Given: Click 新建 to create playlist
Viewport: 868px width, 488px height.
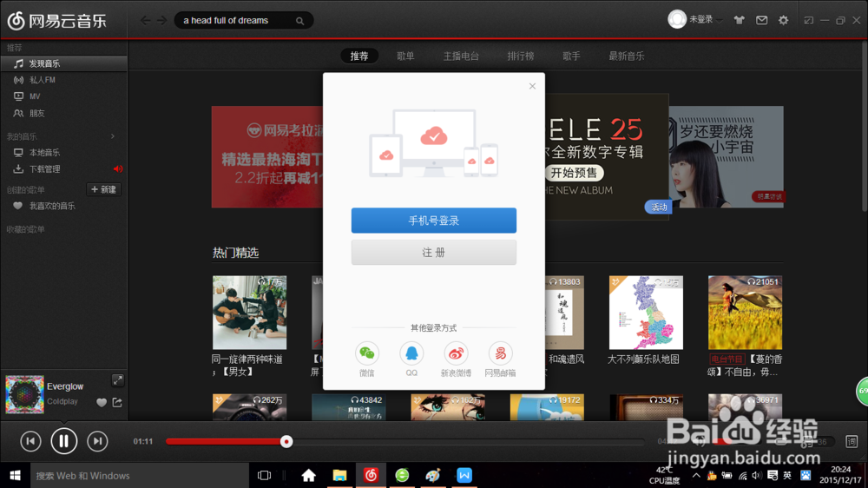Looking at the screenshot, I should click(x=103, y=189).
